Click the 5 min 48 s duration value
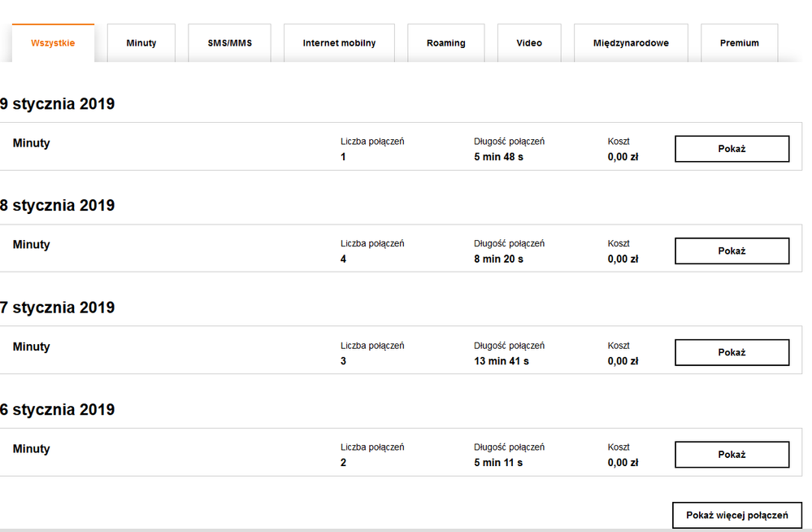 (498, 157)
